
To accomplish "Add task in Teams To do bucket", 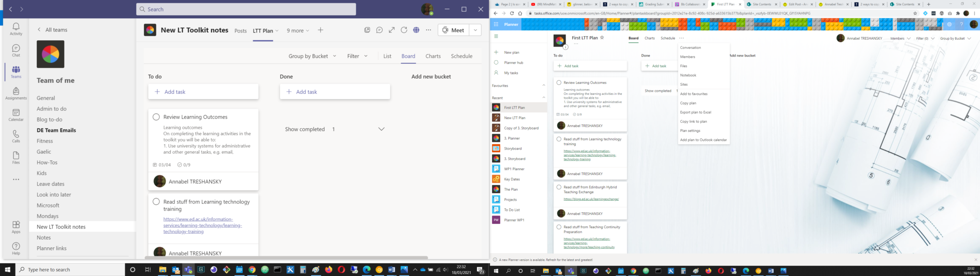I will click(203, 92).
